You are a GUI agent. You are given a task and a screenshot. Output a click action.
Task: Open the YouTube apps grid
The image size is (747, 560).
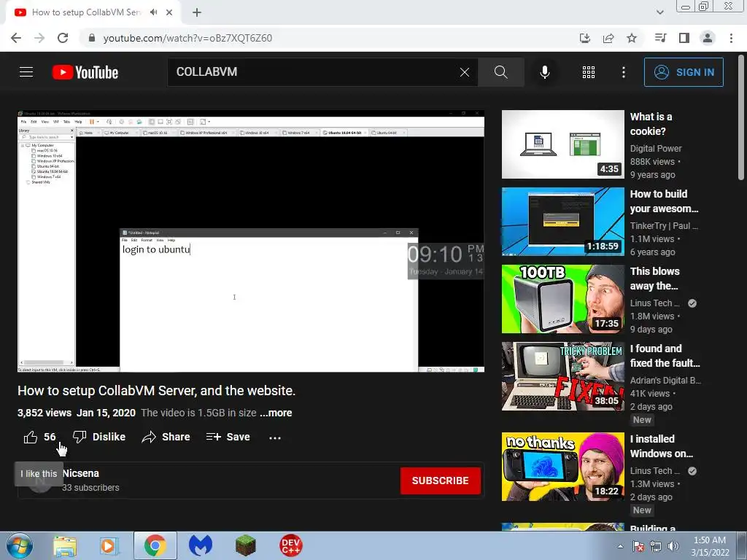[x=589, y=72]
